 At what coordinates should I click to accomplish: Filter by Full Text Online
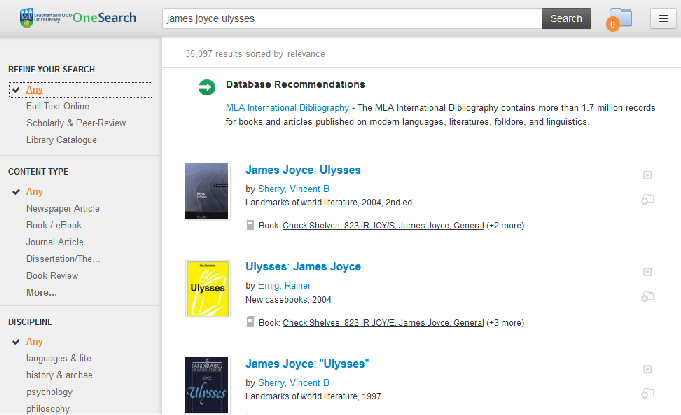coord(58,106)
